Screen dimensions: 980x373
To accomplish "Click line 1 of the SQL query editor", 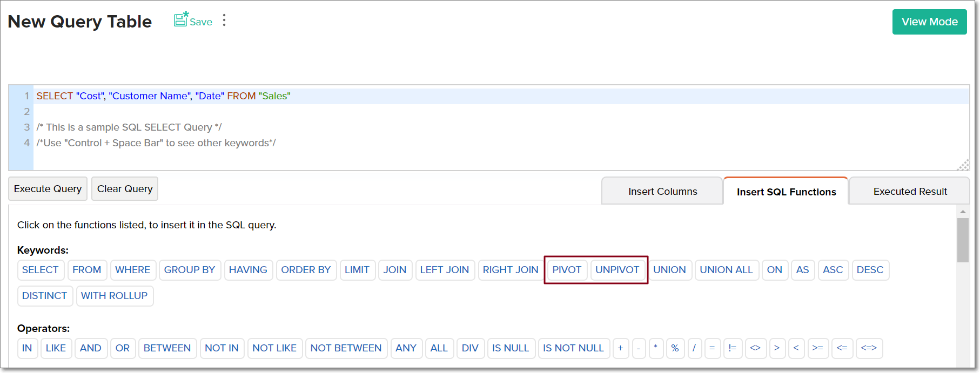I will click(501, 96).
